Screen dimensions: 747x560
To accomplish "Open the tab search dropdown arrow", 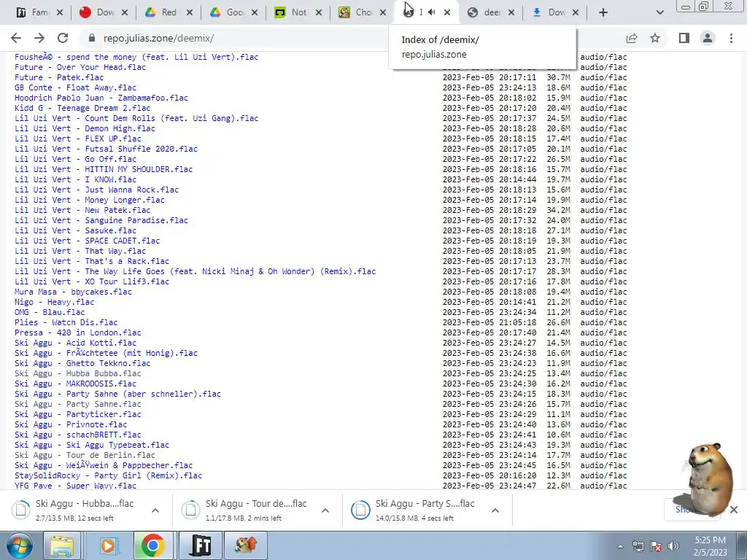I will point(659,12).
